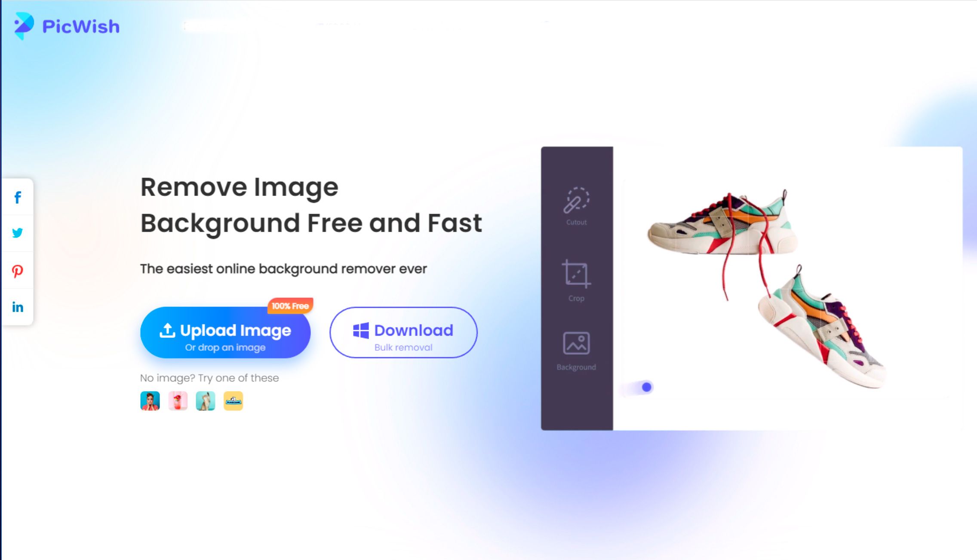977x560 pixels.
Task: Select the flower sample thumbnail
Action: click(177, 401)
